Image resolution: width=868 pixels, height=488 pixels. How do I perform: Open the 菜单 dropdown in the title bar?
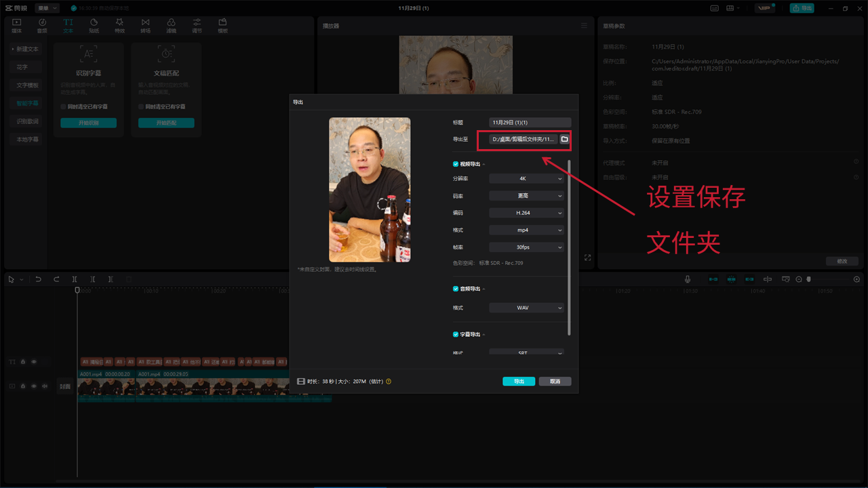tap(47, 8)
